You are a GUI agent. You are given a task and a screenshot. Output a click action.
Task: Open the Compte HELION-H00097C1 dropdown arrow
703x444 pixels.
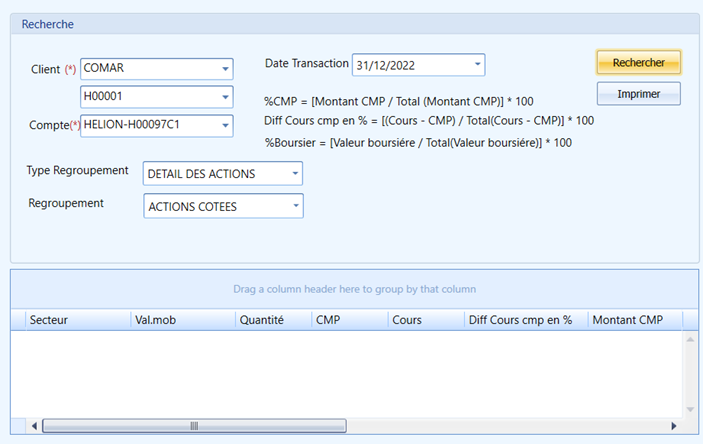225,126
